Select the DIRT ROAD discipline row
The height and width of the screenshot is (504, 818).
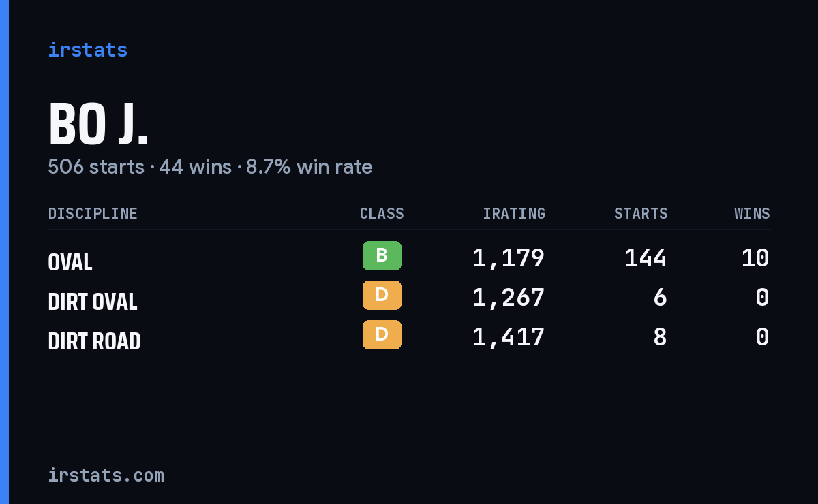click(409, 338)
